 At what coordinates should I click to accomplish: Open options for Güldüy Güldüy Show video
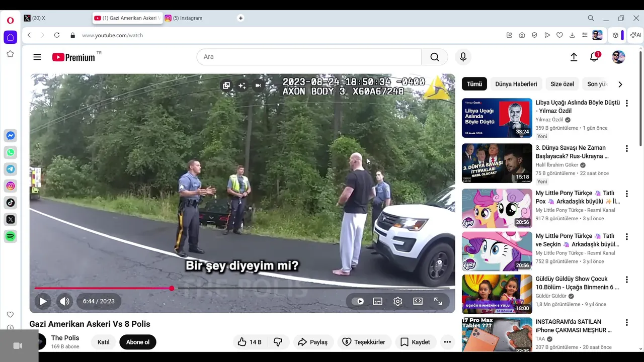pyautogui.click(x=627, y=279)
